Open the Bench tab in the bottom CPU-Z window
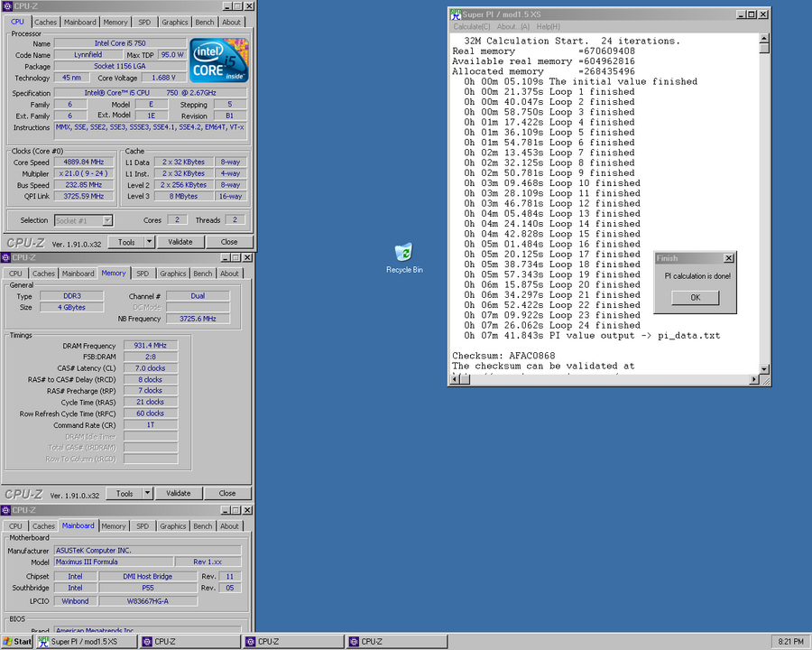Image resolution: width=812 pixels, height=650 pixels. 202,526
